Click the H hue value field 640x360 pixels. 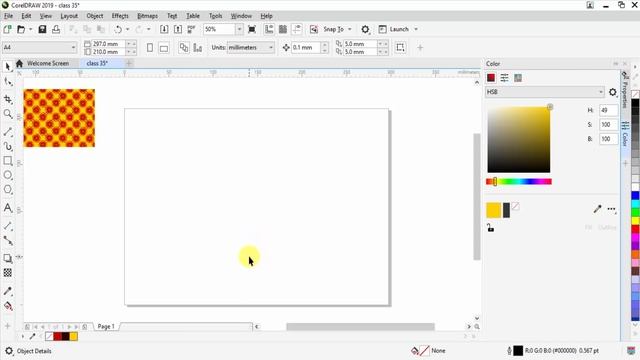pos(609,110)
